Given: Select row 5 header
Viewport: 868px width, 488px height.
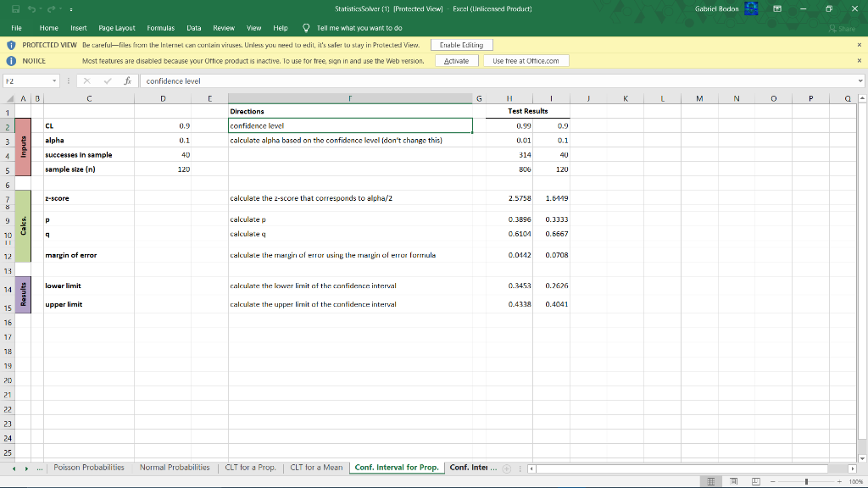Looking at the screenshot, I should (x=8, y=170).
